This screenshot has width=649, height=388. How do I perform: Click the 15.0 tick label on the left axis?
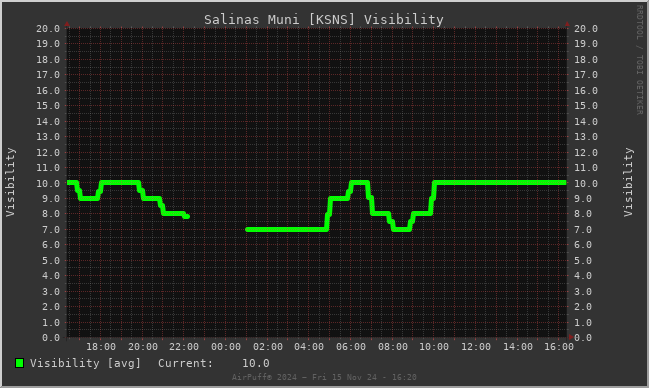[48, 106]
